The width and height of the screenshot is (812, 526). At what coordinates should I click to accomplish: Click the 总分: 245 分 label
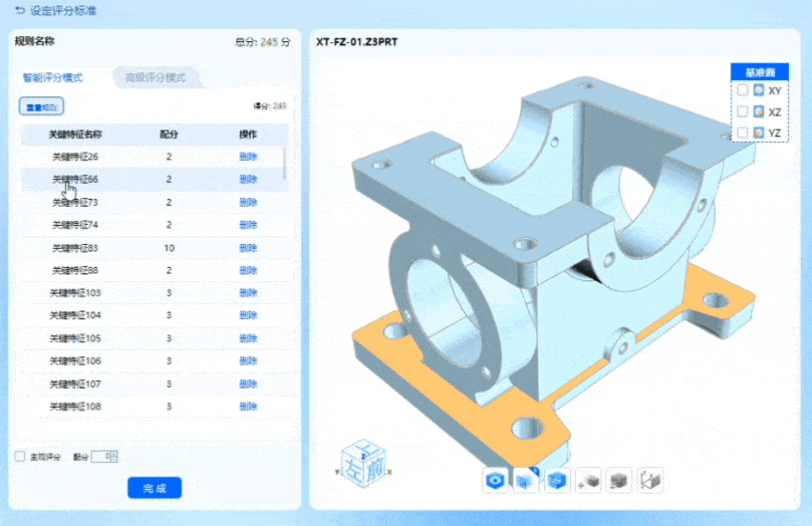point(262,42)
